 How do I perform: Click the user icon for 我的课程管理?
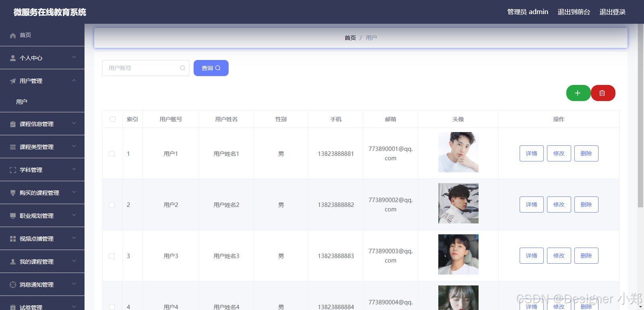13,262
